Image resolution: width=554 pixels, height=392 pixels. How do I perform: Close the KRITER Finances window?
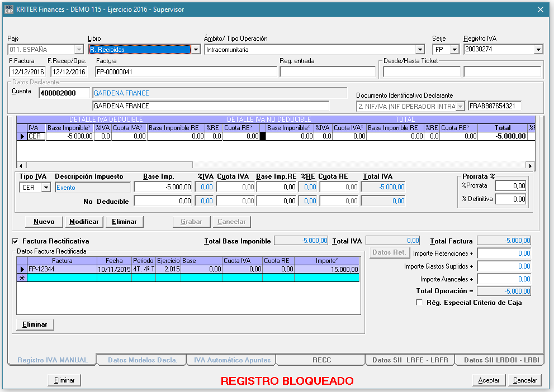pyautogui.click(x=540, y=9)
